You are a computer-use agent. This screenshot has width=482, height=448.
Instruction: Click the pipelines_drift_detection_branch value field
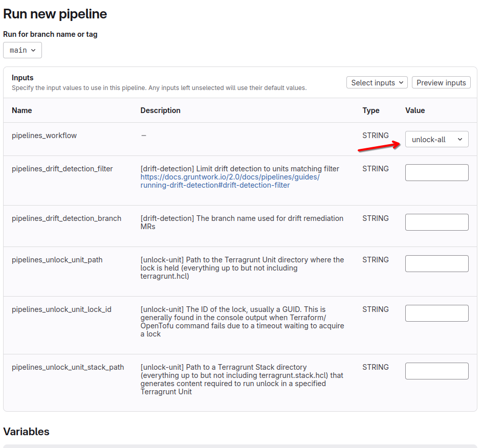click(x=436, y=222)
